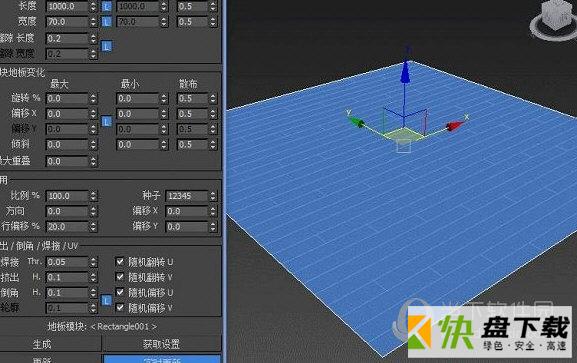Viewport: 577px width, 363px height.
Task: Click the spinner for 倒角 H. 0.1
Action: (x=93, y=293)
